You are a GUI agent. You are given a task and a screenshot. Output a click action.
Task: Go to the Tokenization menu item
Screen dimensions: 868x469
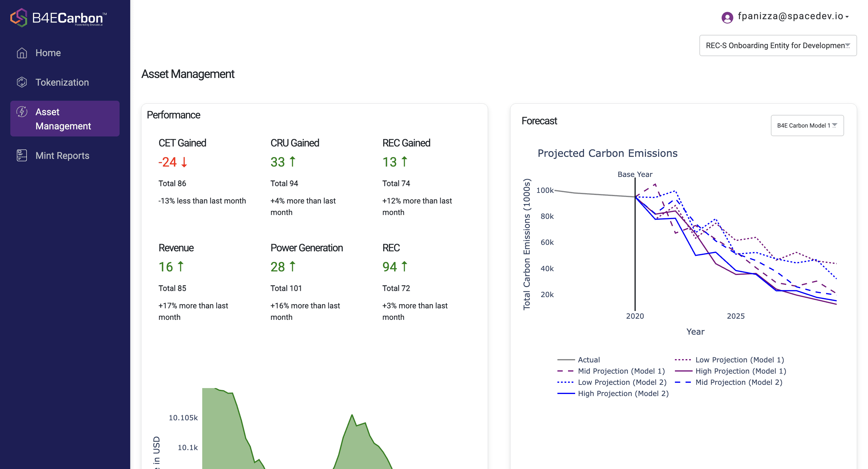[x=62, y=82]
